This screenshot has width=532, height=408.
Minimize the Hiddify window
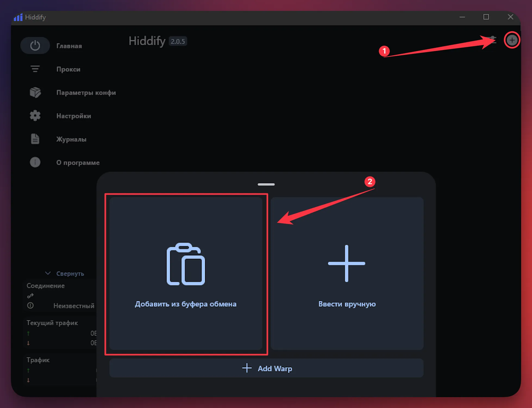462,17
